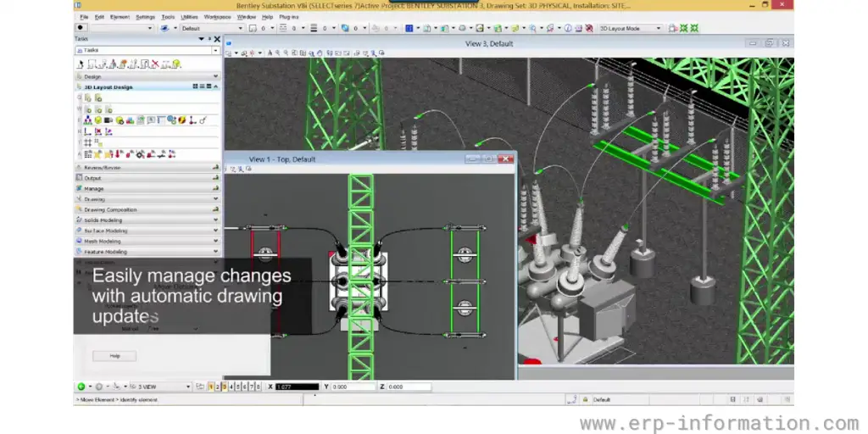
Task: Open the Utilities menu
Action: (189, 17)
